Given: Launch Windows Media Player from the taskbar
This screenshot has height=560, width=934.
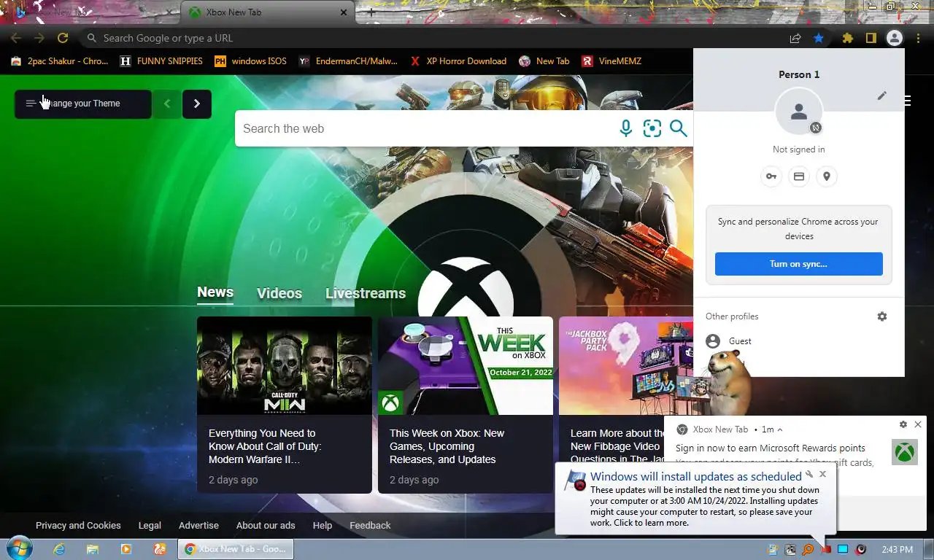Looking at the screenshot, I should 126,549.
